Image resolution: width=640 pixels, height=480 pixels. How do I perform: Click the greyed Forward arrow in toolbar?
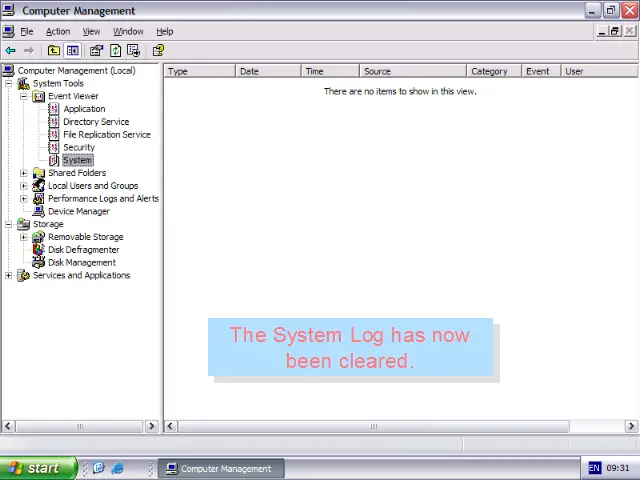click(x=29, y=51)
